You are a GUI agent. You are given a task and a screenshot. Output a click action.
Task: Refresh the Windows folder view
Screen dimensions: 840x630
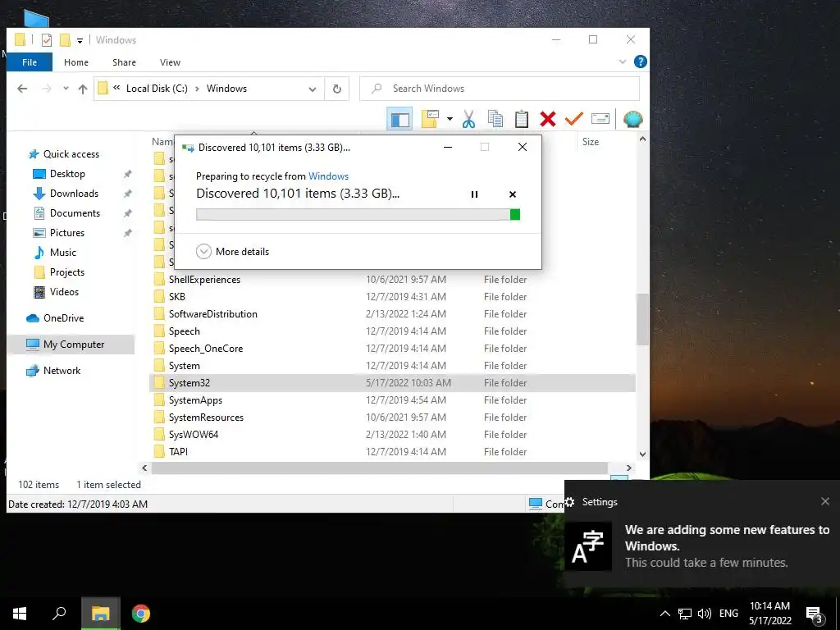pyautogui.click(x=337, y=89)
